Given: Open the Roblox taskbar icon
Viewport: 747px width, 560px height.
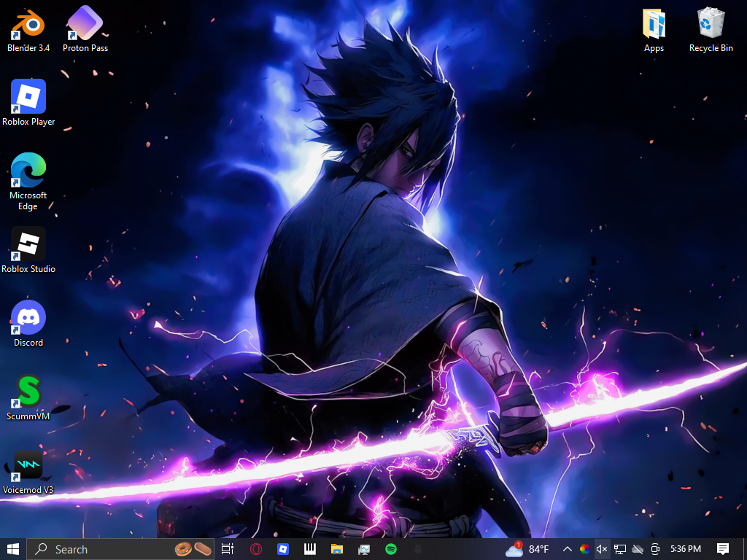Looking at the screenshot, I should coord(283,549).
